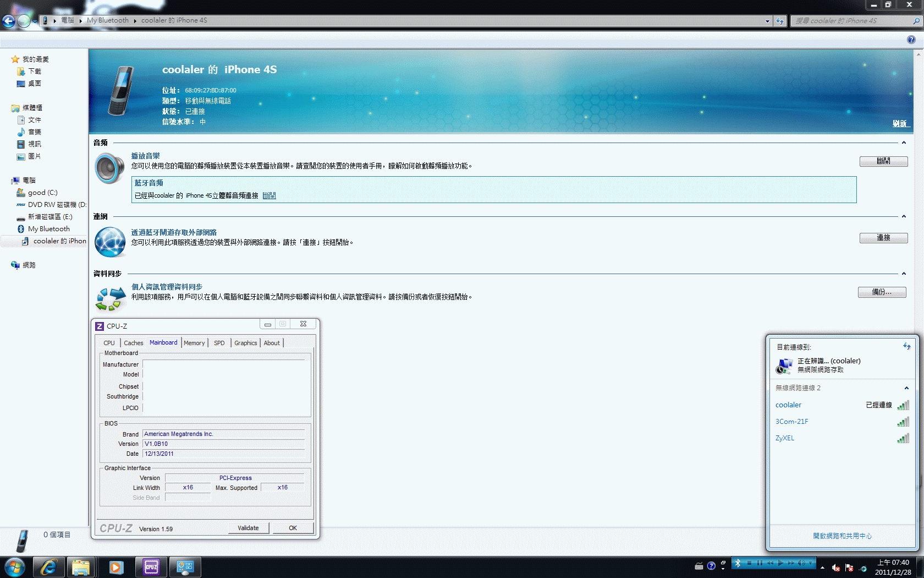Collapse the 音頻 audio section
This screenshot has height=578, width=924.
pos(904,143)
